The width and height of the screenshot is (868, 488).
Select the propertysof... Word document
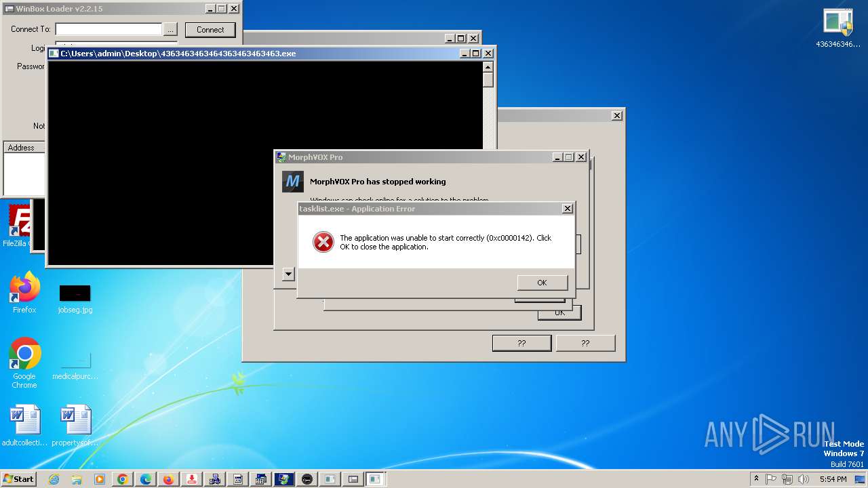click(x=75, y=426)
